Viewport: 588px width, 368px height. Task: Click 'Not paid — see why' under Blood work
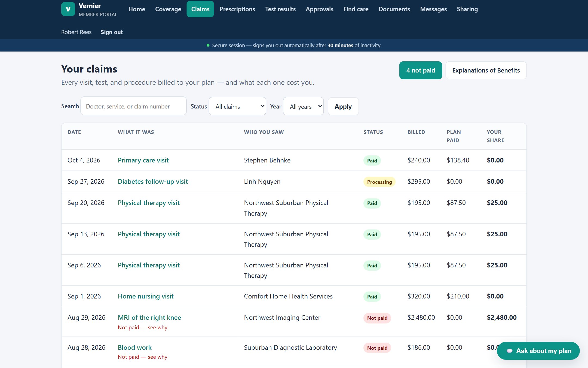[142, 357]
